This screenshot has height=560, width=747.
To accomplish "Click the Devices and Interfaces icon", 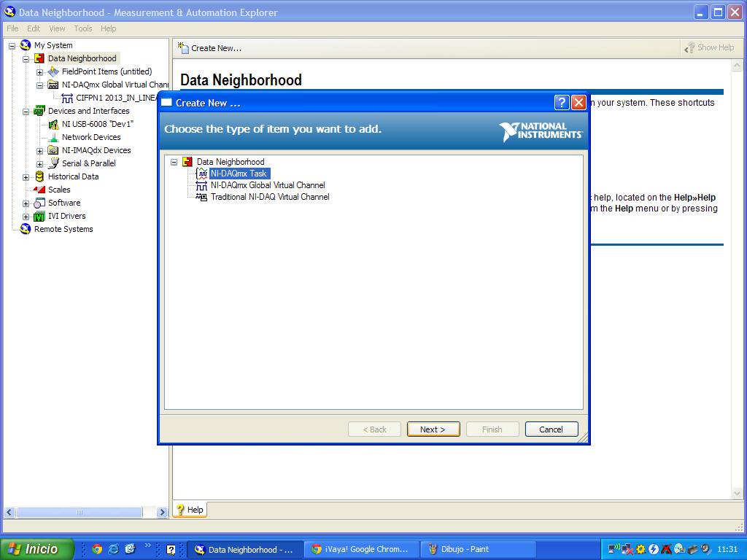I will (39, 111).
